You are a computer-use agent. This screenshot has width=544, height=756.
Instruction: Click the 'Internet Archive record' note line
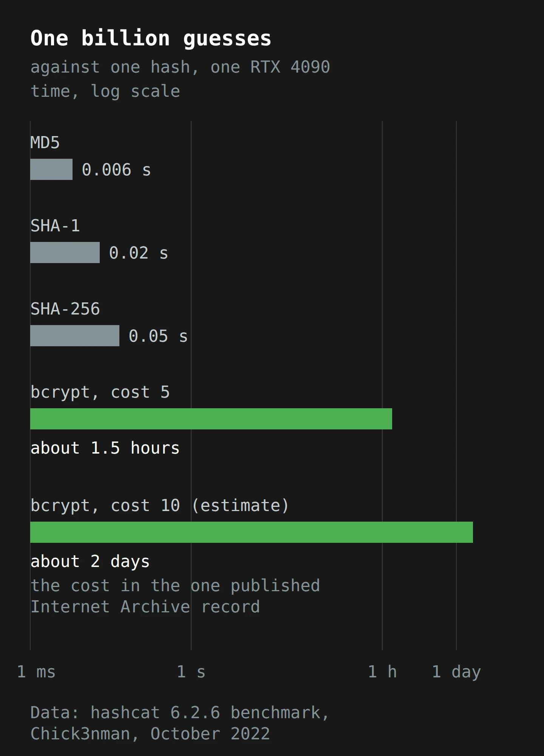click(145, 607)
